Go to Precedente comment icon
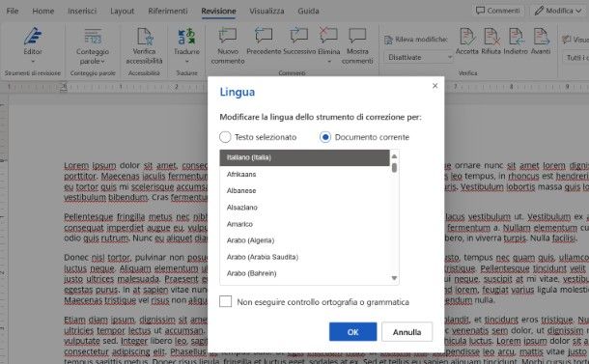 tap(264, 36)
